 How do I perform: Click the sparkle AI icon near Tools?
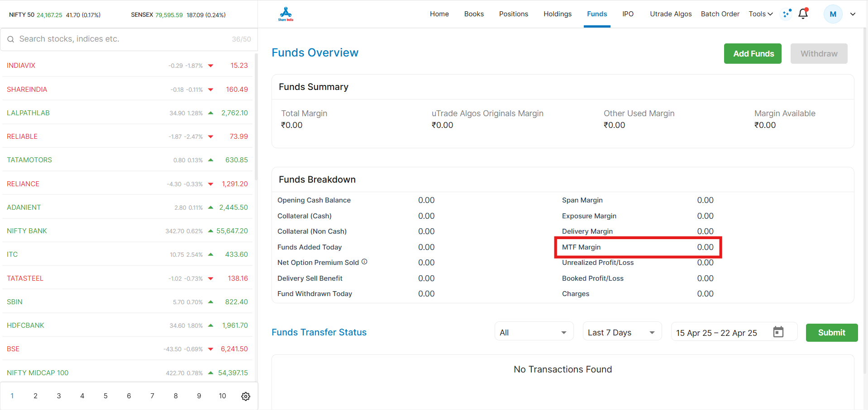[x=787, y=14]
